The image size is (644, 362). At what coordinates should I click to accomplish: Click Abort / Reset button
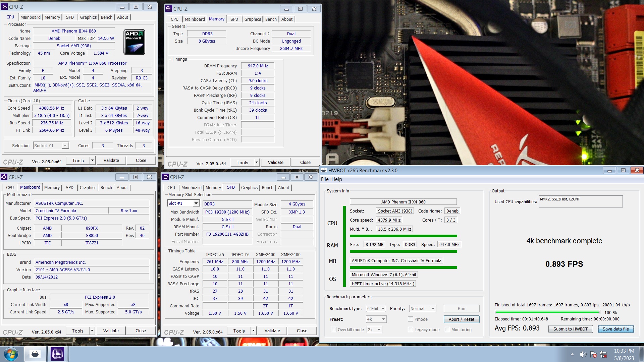(461, 319)
